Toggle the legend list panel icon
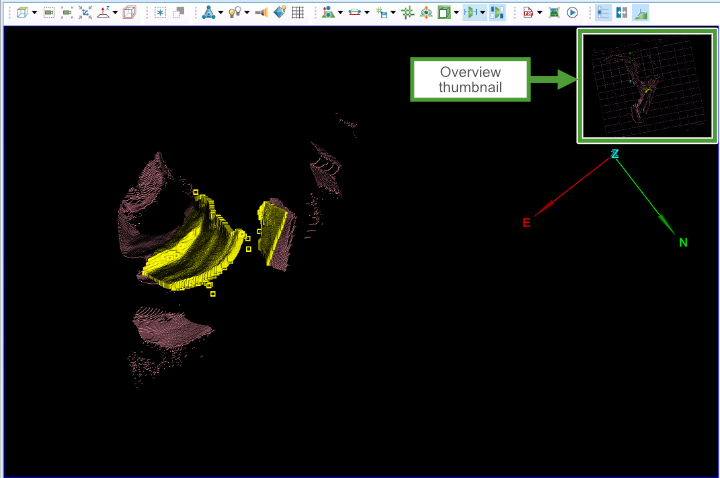The height and width of the screenshot is (478, 720). pos(603,12)
